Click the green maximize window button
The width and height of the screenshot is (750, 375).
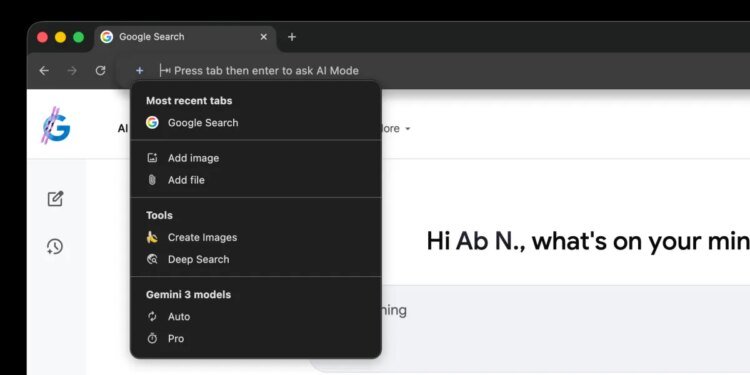[78, 37]
